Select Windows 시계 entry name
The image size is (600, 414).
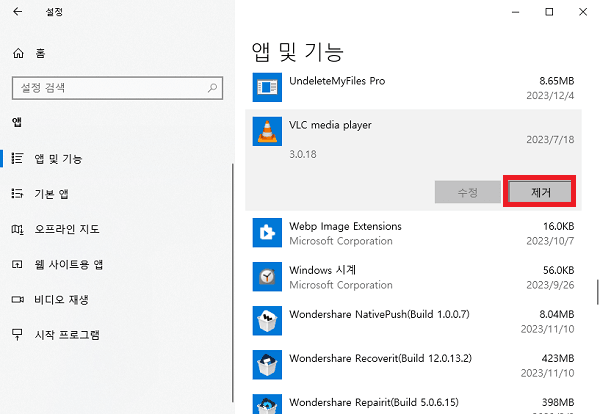(x=323, y=270)
